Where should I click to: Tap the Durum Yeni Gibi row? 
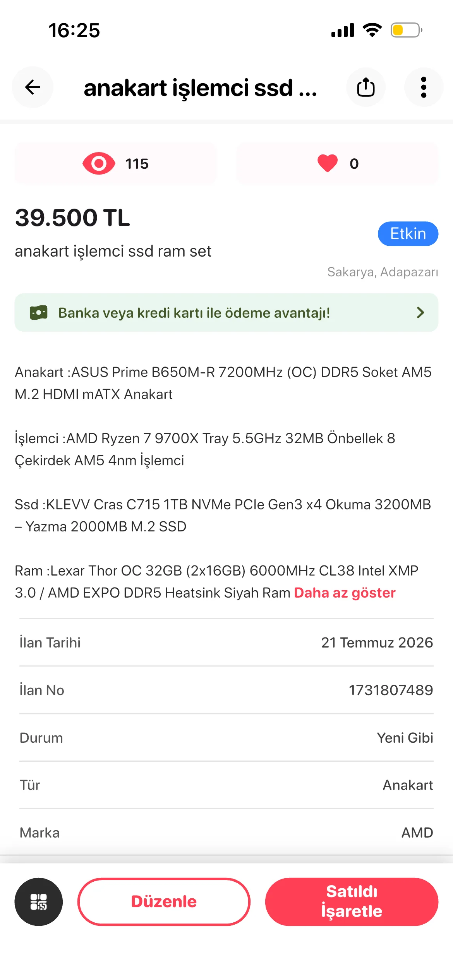(x=226, y=738)
